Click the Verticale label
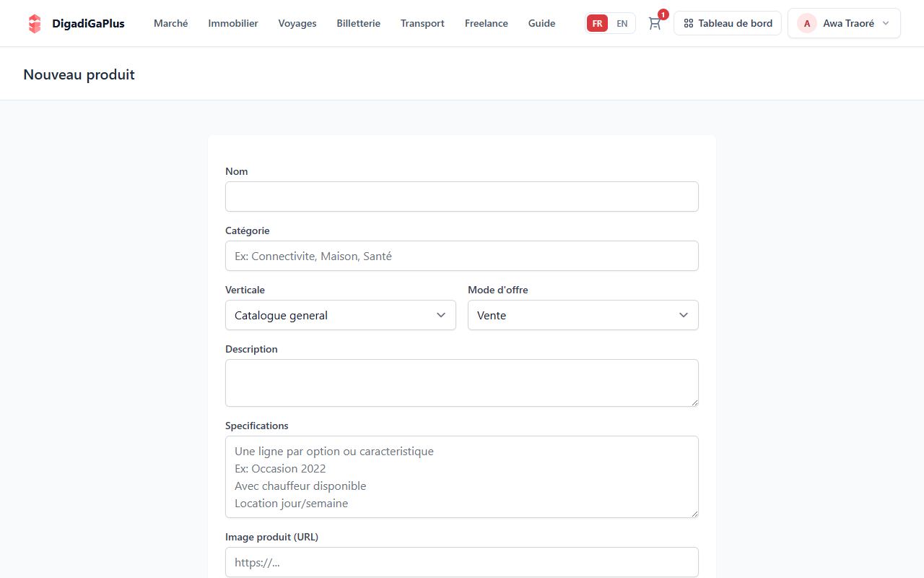This screenshot has height=578, width=924. pyautogui.click(x=245, y=290)
